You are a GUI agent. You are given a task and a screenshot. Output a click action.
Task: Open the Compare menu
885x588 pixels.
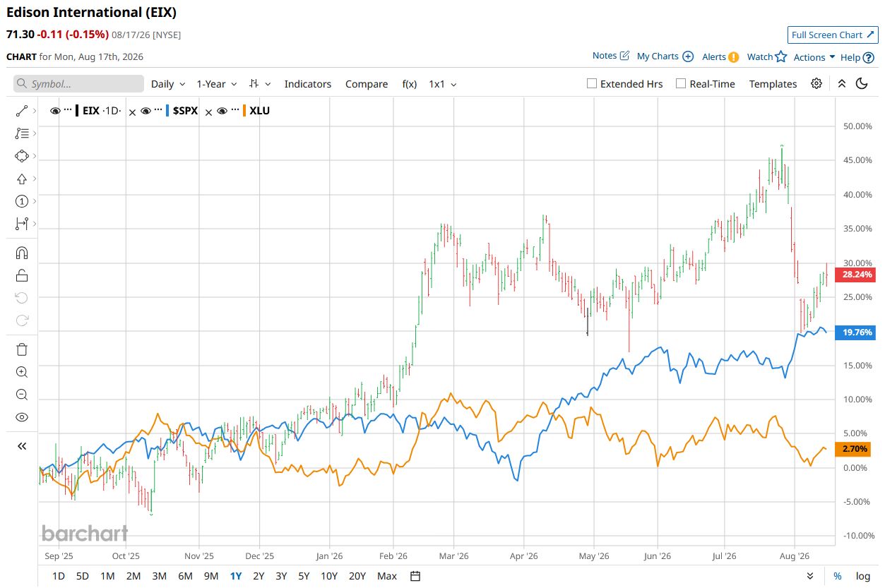point(367,83)
